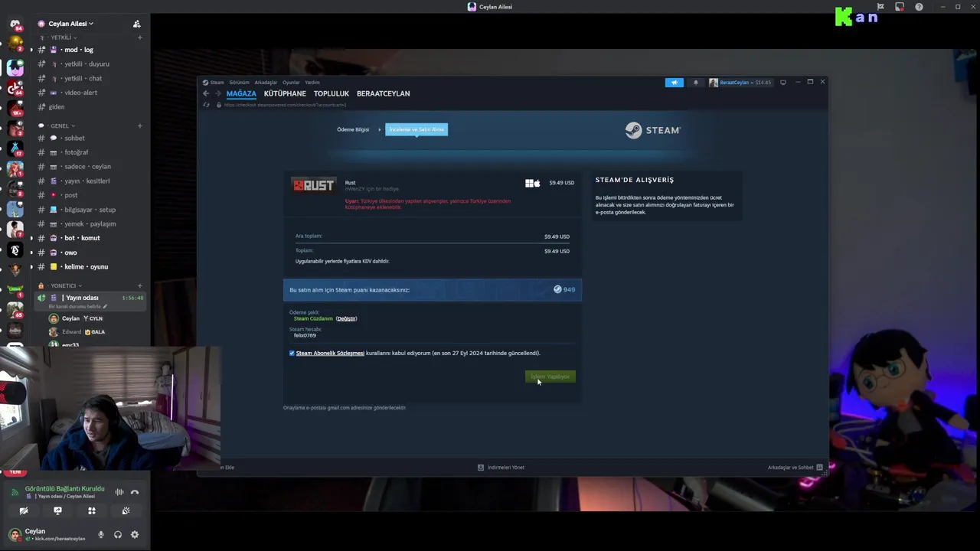Open noise suppression waveform icon
Viewport: 980px width, 551px height.
click(x=119, y=492)
